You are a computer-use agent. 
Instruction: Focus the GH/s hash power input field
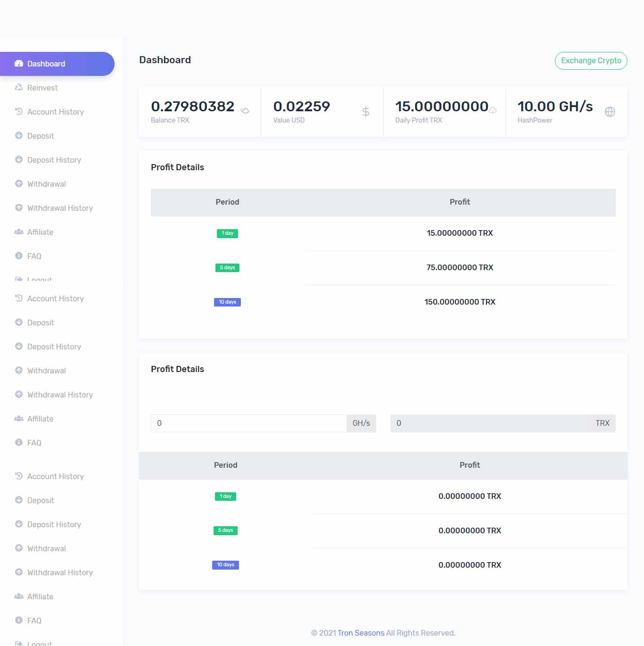click(248, 423)
